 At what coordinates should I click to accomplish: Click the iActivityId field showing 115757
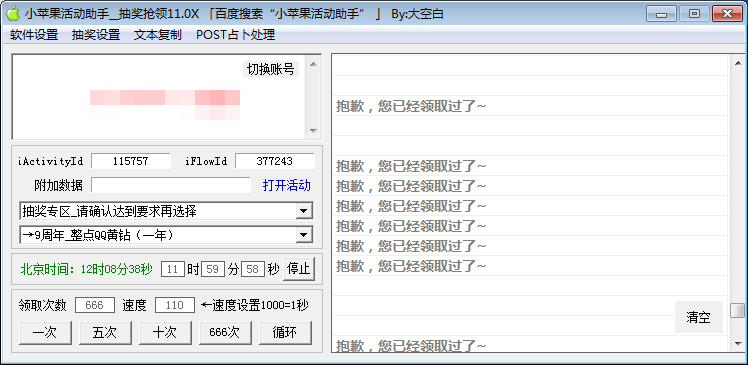[131, 161]
